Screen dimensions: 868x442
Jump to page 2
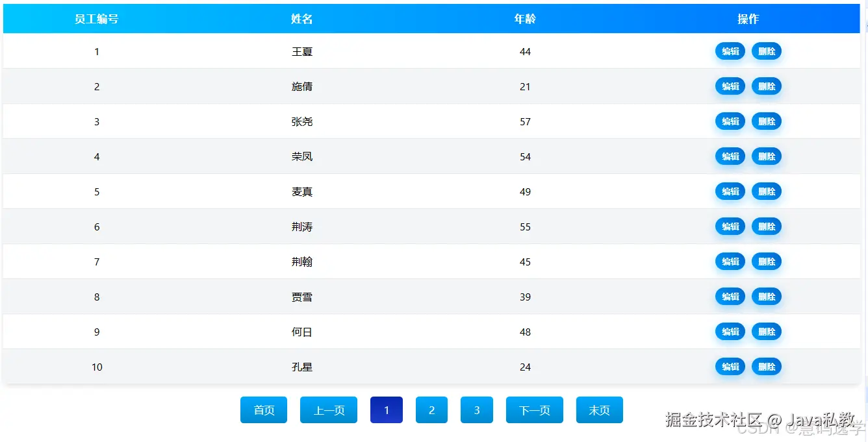click(431, 410)
